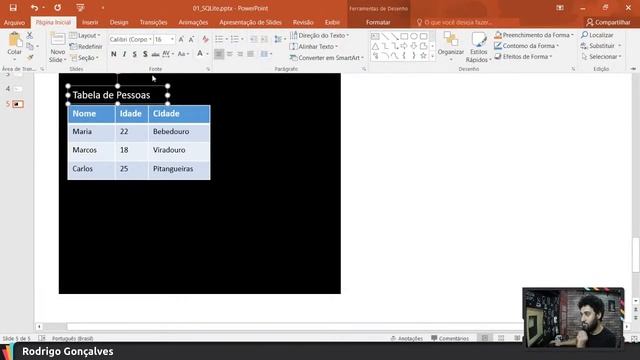Open Efeitos de Forma menu
This screenshot has width=640, height=360.
coord(523,56)
